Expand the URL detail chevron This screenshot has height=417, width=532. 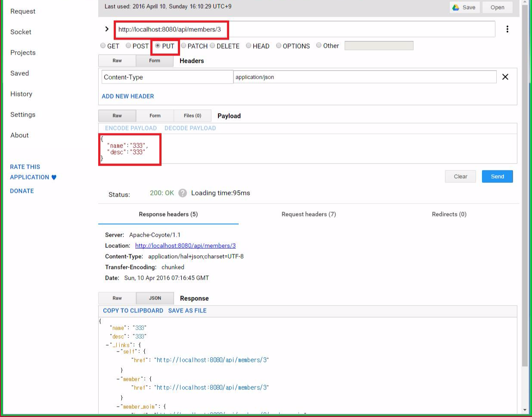point(106,29)
